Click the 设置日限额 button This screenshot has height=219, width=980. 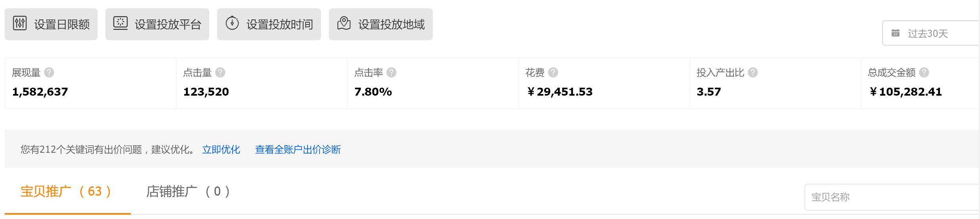[51, 24]
